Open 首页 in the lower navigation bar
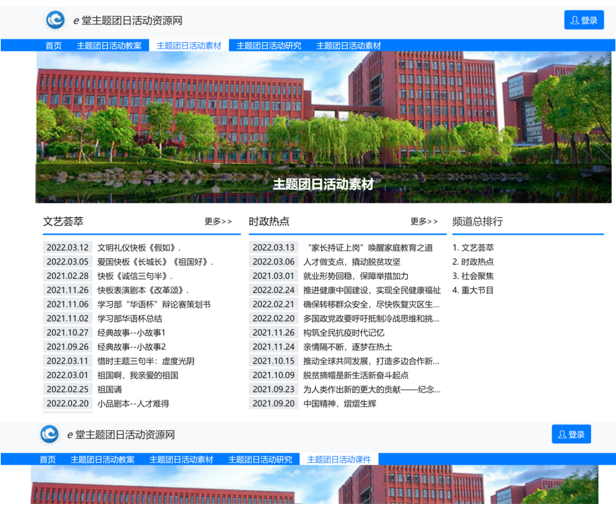 (x=48, y=459)
